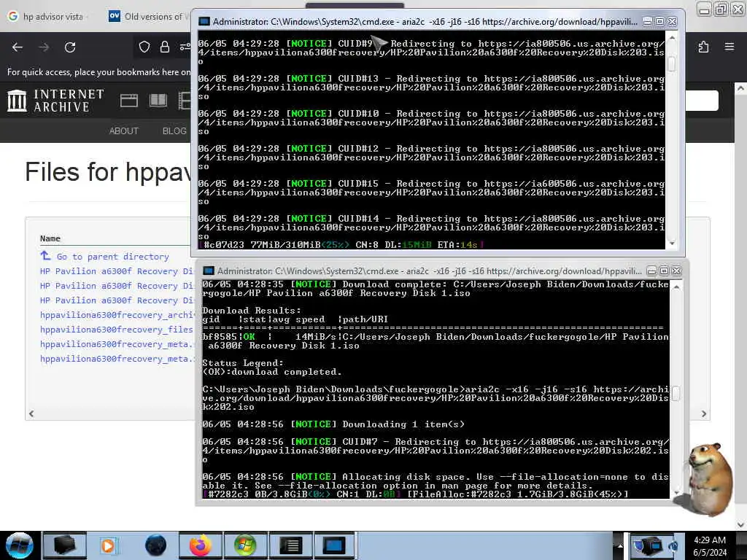The image size is (747, 560).
Task: Click bottom cmd window scroll-down arrow
Action: click(676, 492)
